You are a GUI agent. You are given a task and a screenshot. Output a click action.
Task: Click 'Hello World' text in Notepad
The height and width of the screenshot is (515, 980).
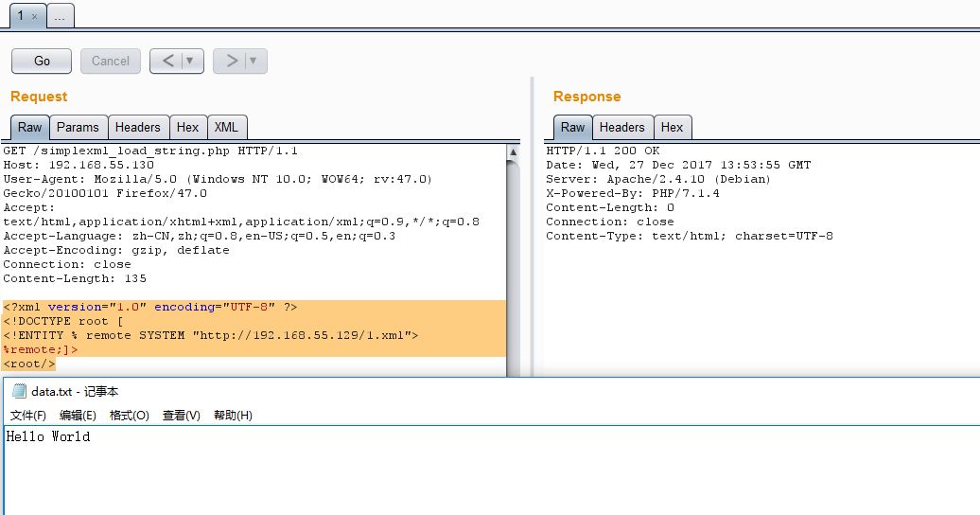[48, 436]
